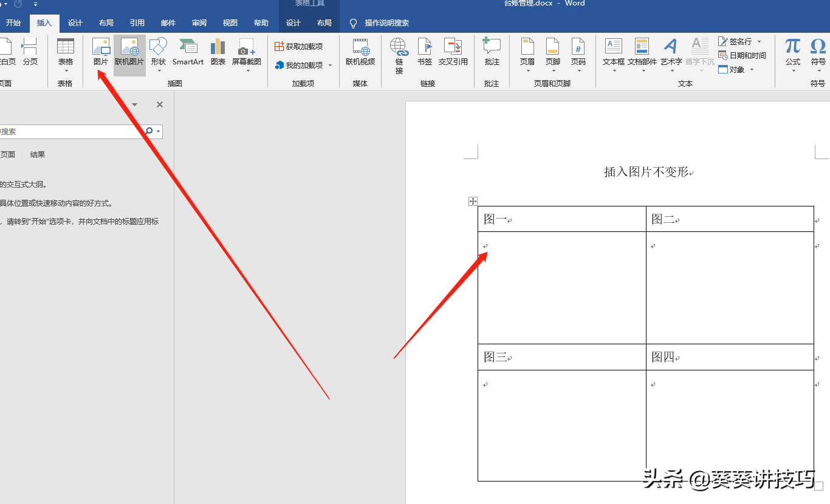Viewport: 830px width, 504px height.
Task: Open the 视图 View tab
Action: [230, 23]
